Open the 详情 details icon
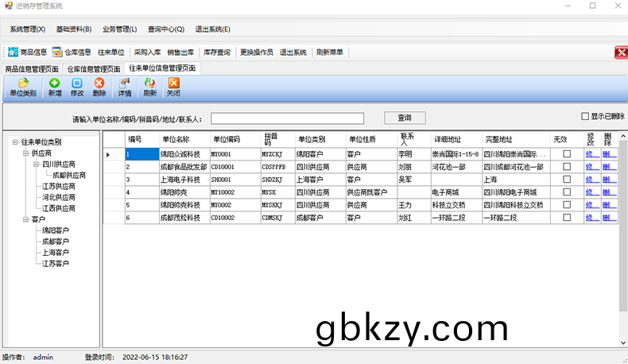 pos(125,83)
